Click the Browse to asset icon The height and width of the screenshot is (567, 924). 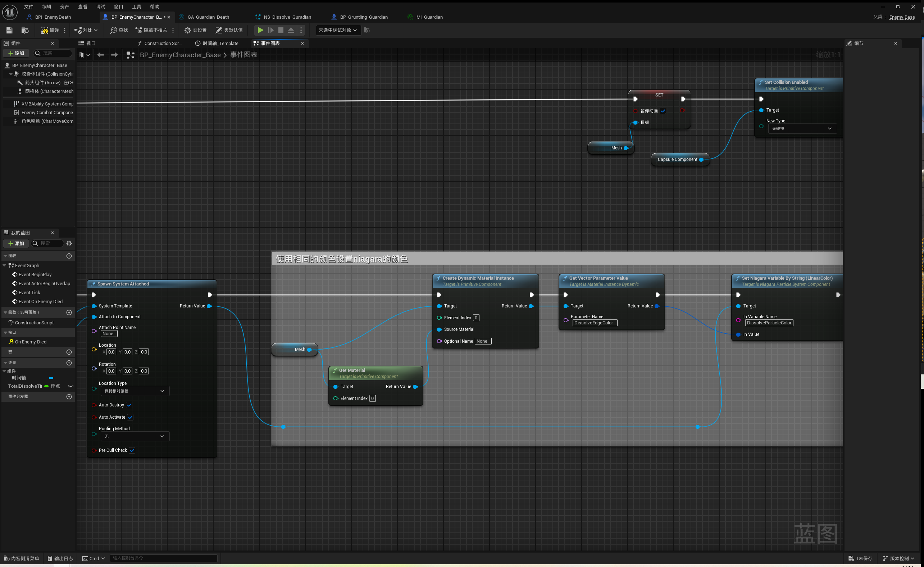[25, 30]
